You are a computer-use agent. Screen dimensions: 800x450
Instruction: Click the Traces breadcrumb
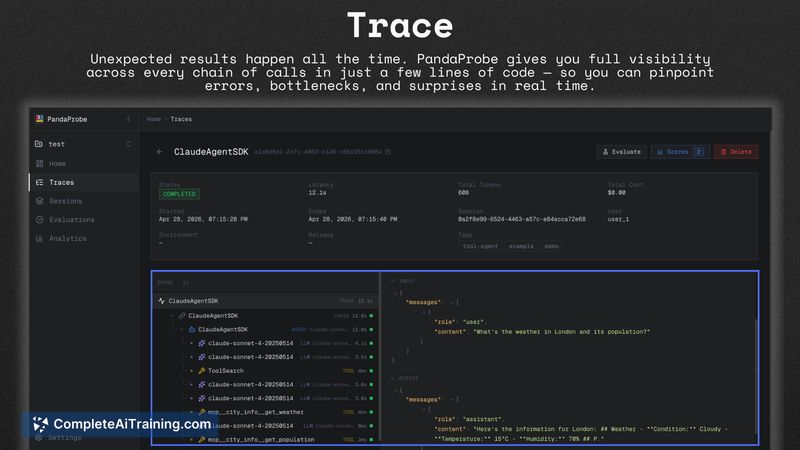181,119
